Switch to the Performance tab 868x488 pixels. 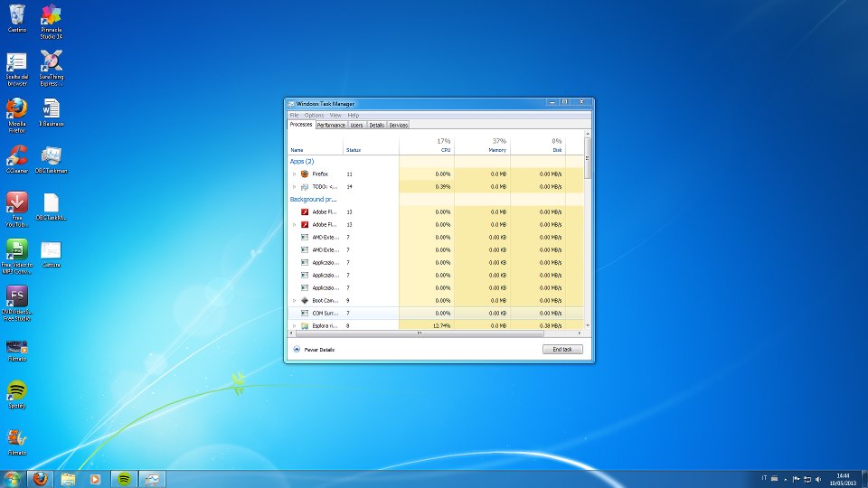(x=331, y=125)
